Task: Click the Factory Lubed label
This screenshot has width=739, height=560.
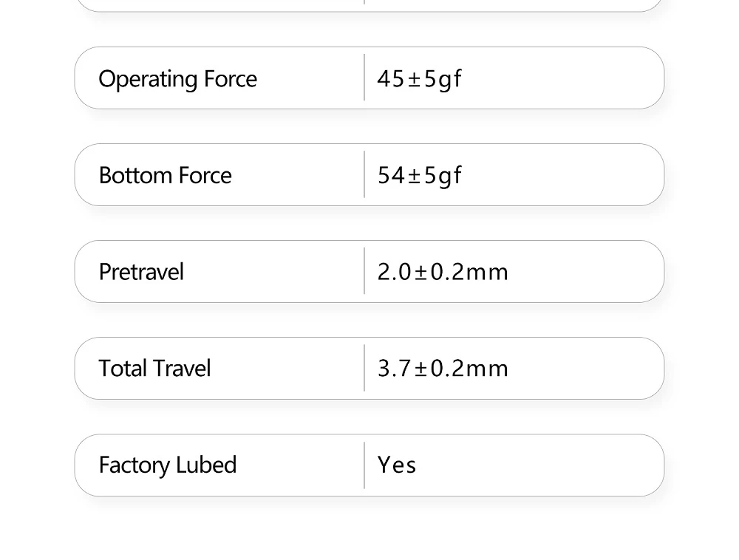Action: pyautogui.click(x=168, y=465)
